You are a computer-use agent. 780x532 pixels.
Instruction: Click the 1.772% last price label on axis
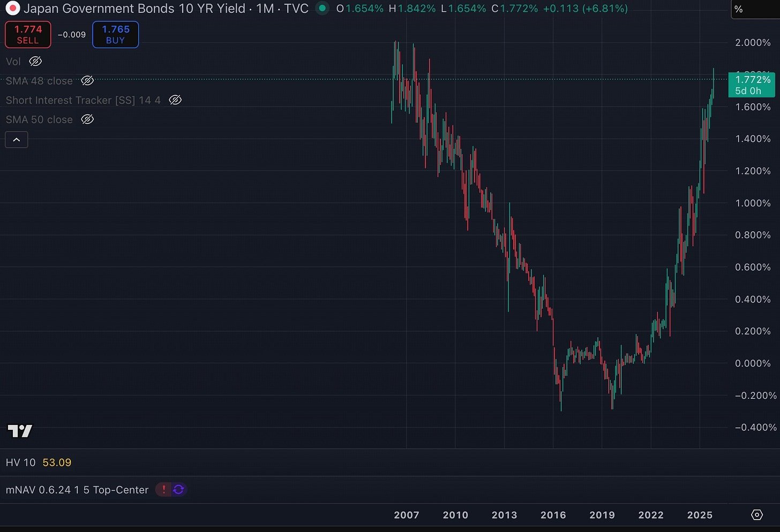pyautogui.click(x=752, y=79)
